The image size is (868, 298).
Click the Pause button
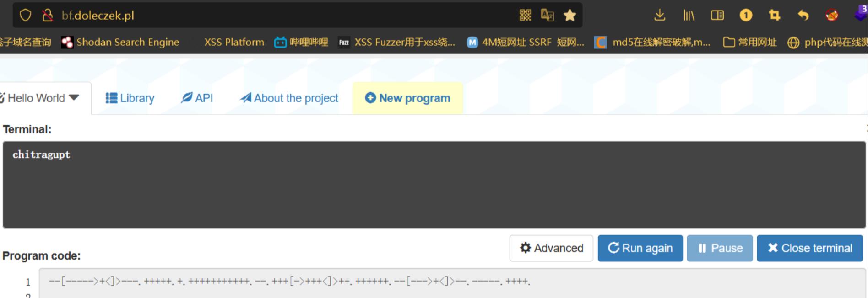pyautogui.click(x=720, y=248)
